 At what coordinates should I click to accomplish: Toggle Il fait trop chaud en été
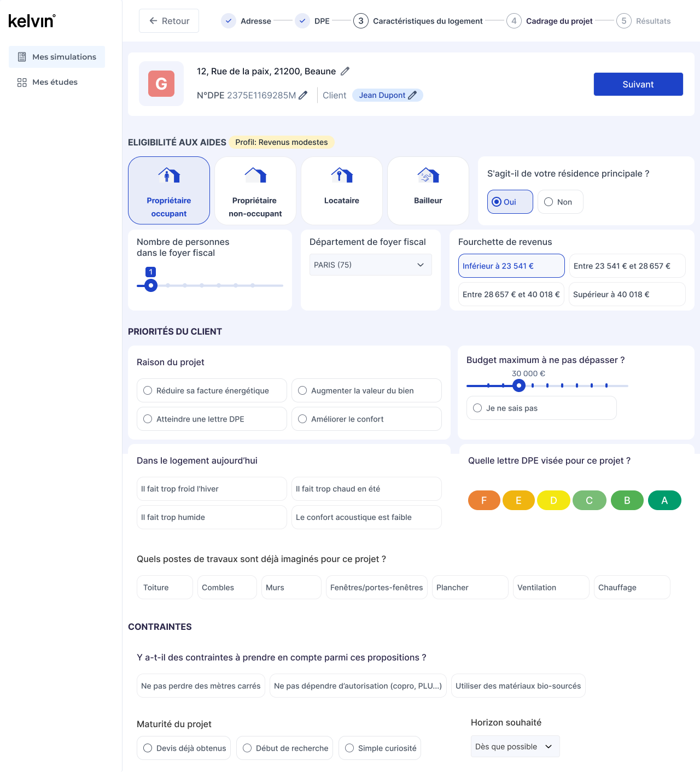[x=366, y=489]
